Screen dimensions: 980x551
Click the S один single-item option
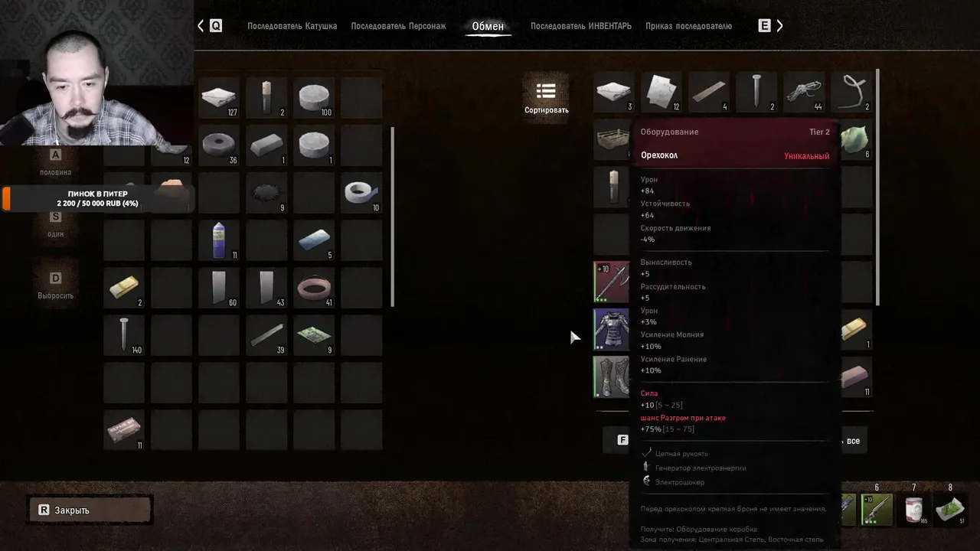55,224
